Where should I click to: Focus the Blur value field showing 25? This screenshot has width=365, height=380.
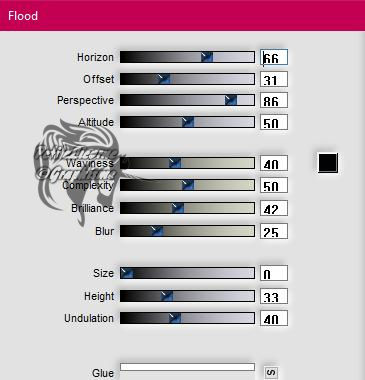click(274, 231)
